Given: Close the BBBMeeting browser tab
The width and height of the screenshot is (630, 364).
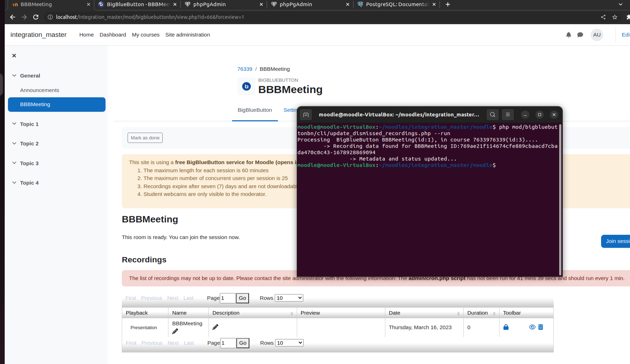Looking at the screenshot, I should (x=89, y=4).
